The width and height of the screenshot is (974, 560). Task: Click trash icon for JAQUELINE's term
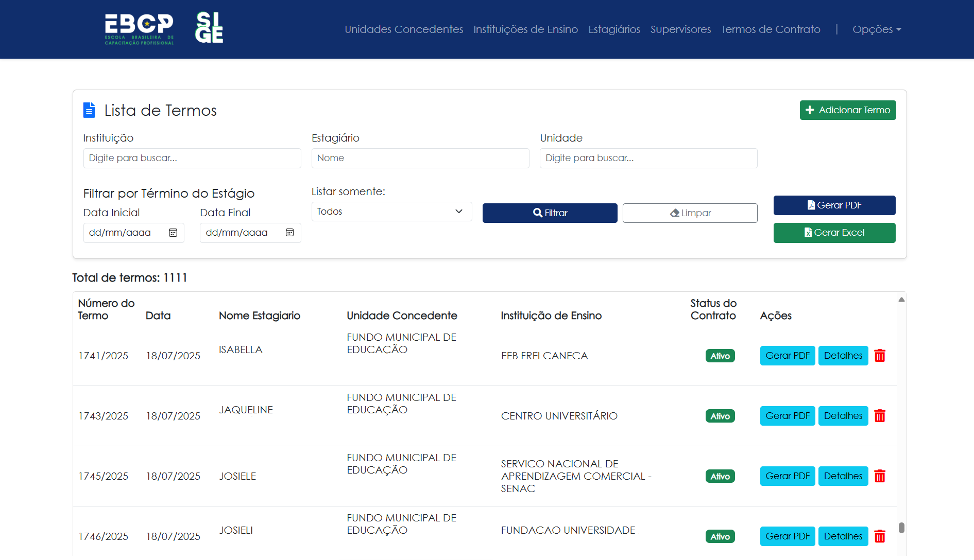[880, 416]
